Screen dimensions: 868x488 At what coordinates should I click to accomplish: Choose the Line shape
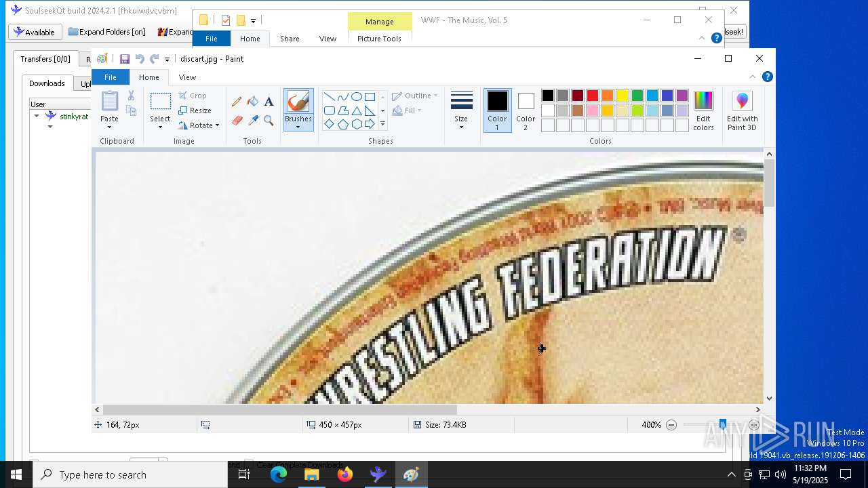[x=329, y=97]
